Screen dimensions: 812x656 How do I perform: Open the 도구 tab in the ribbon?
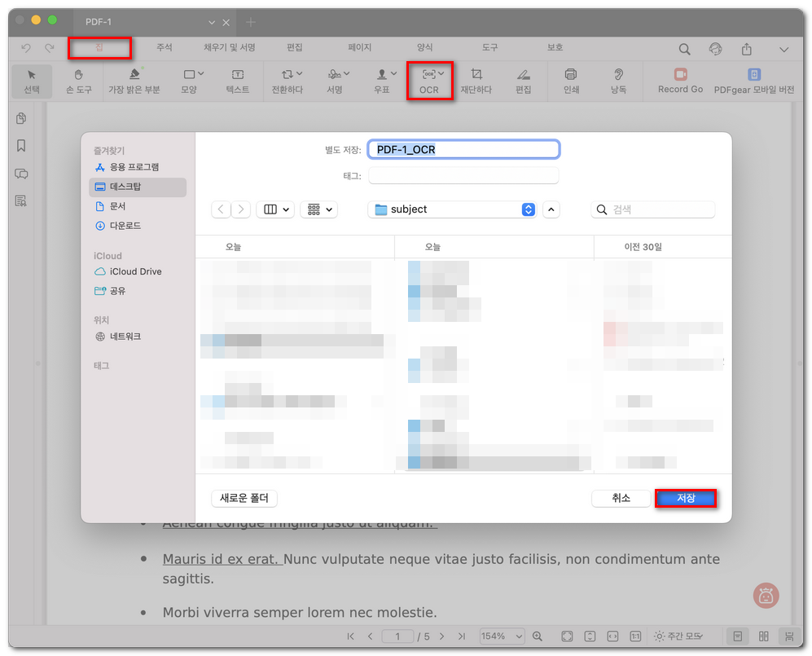pos(489,47)
